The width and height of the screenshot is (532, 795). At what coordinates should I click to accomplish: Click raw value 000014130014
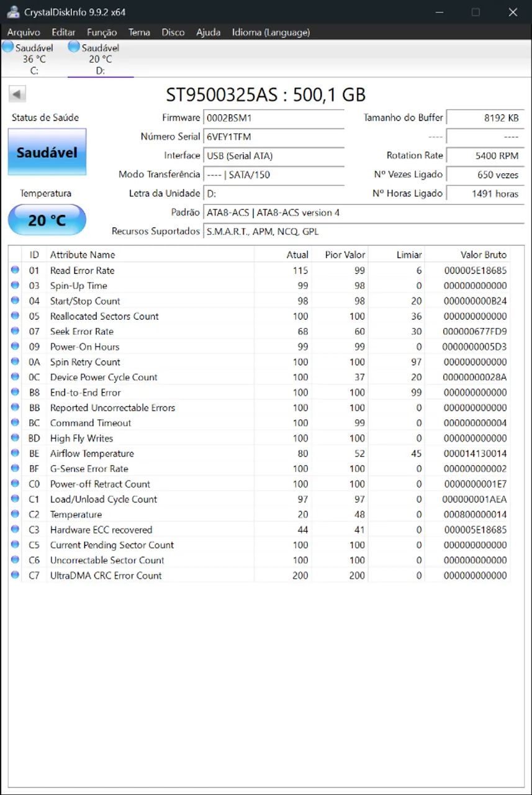click(x=476, y=453)
